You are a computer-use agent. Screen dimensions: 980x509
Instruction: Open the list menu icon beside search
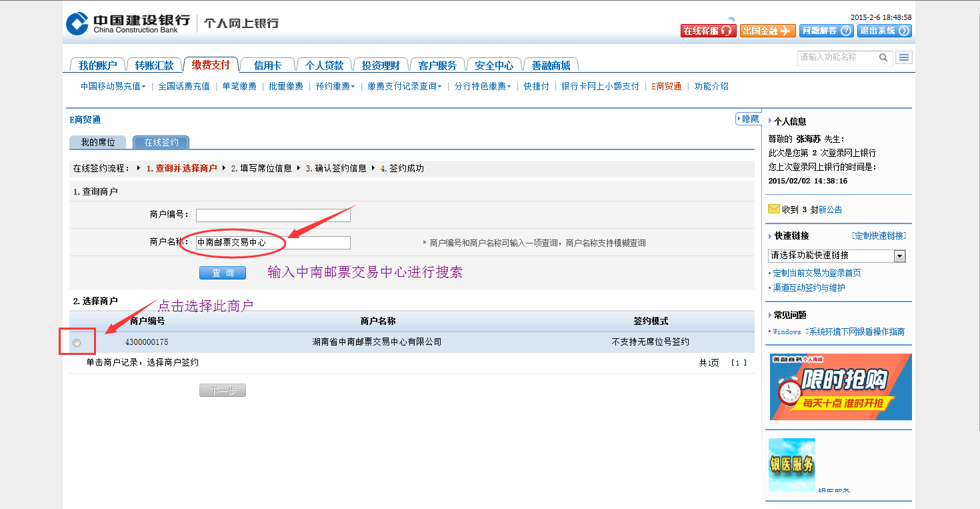[x=903, y=58]
